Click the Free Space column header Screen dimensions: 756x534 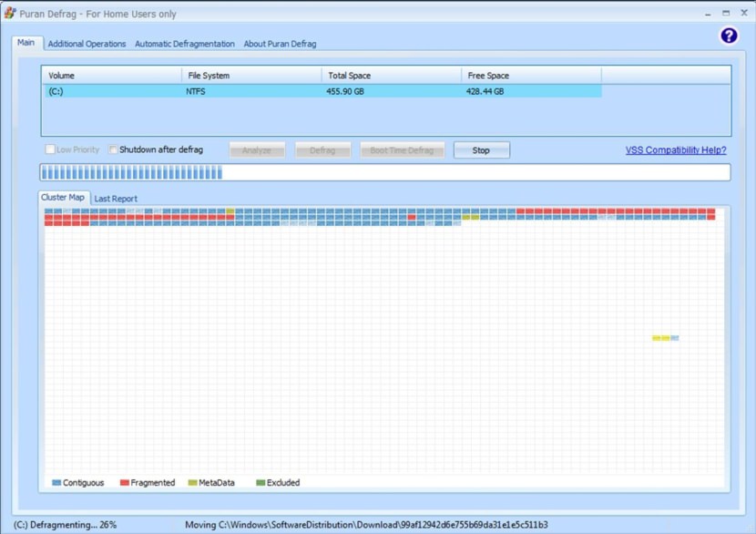tap(487, 76)
